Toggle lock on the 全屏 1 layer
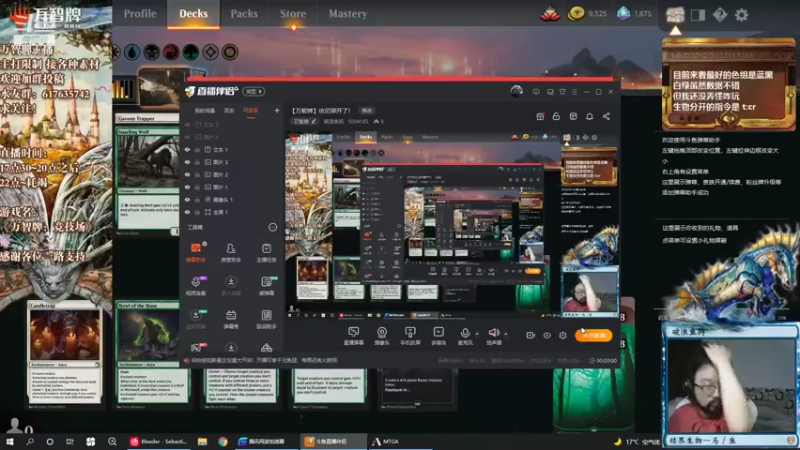This screenshot has width=800, height=450. coord(197,212)
